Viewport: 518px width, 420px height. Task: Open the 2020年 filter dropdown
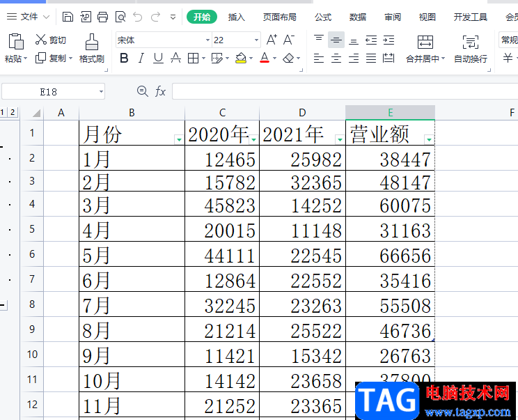click(x=253, y=140)
